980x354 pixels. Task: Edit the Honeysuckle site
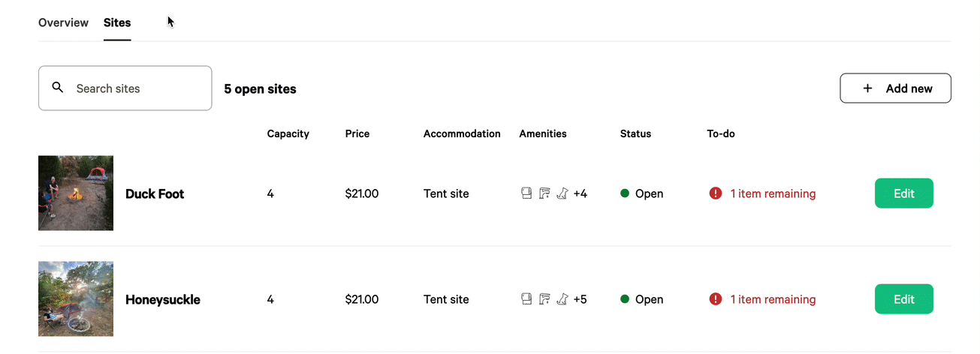tap(904, 299)
